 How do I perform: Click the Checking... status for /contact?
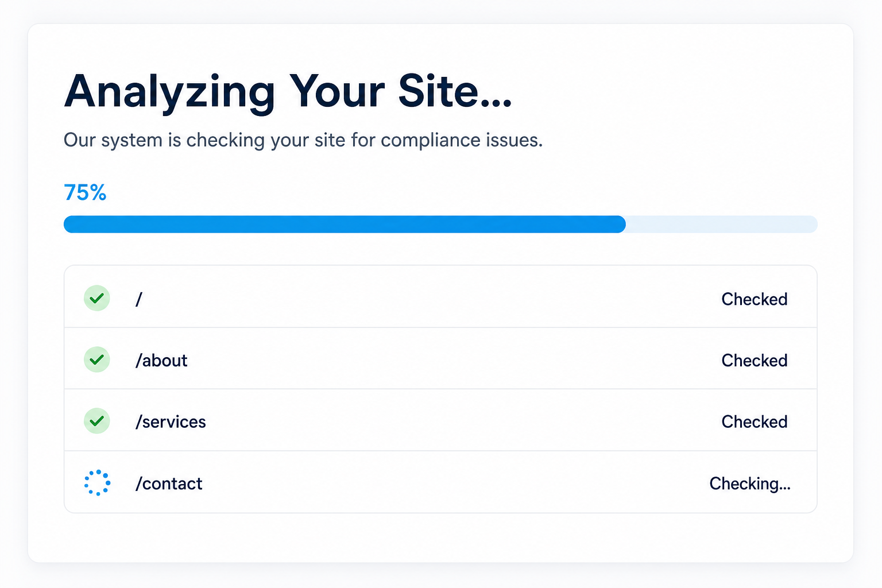pos(750,484)
